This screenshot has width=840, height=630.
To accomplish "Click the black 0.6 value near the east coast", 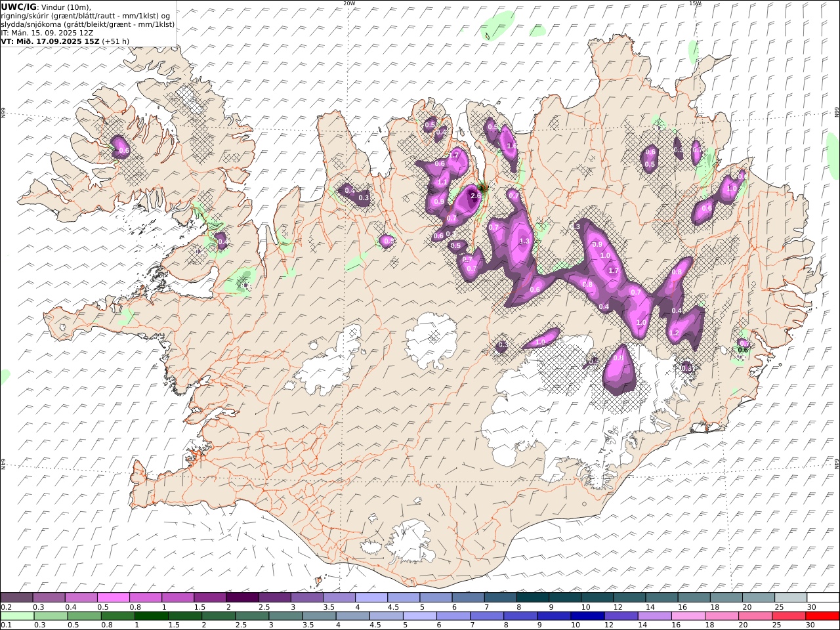I will pos(743,350).
